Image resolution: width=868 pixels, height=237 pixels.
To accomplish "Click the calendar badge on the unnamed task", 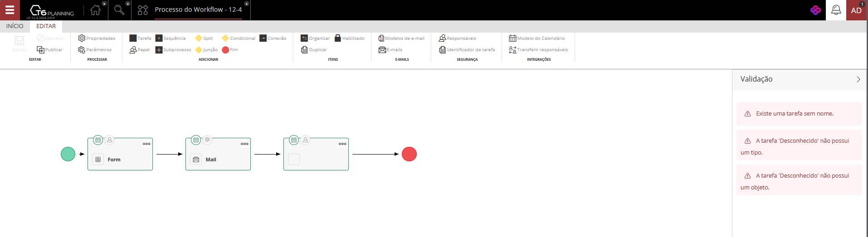I will (294, 140).
